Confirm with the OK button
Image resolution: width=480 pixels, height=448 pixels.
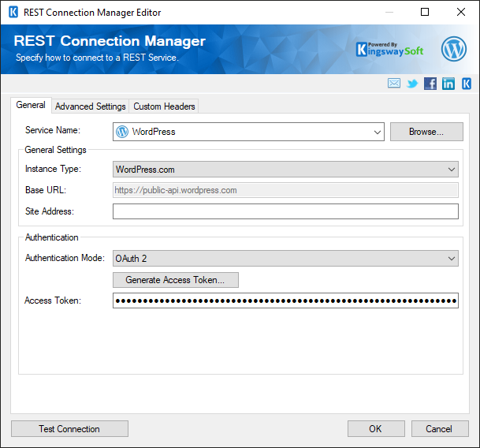[x=376, y=429]
